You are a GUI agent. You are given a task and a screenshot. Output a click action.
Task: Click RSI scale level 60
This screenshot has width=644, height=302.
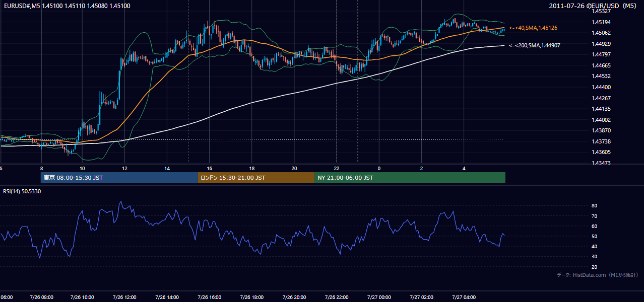595,226
